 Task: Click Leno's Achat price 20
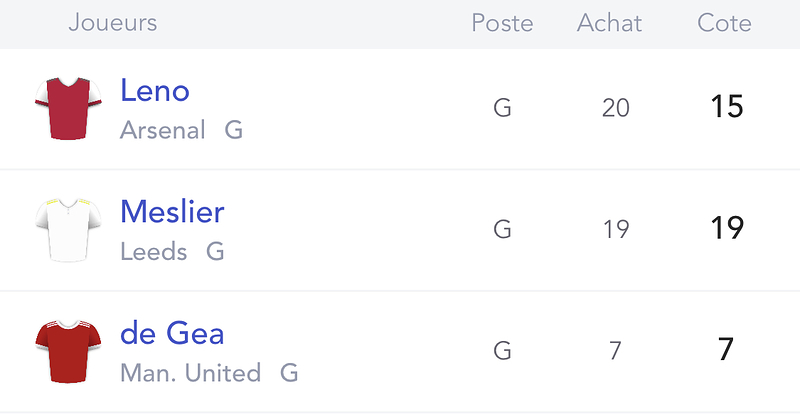click(615, 108)
